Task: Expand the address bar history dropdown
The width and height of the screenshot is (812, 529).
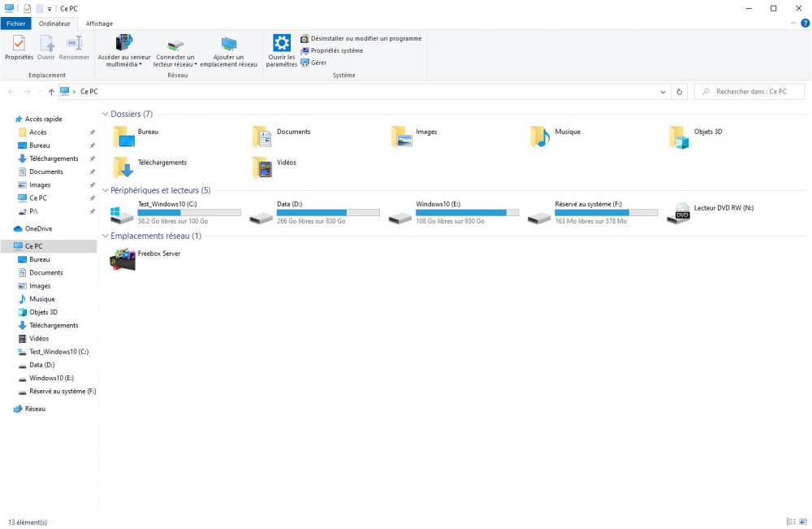Action: coord(663,92)
